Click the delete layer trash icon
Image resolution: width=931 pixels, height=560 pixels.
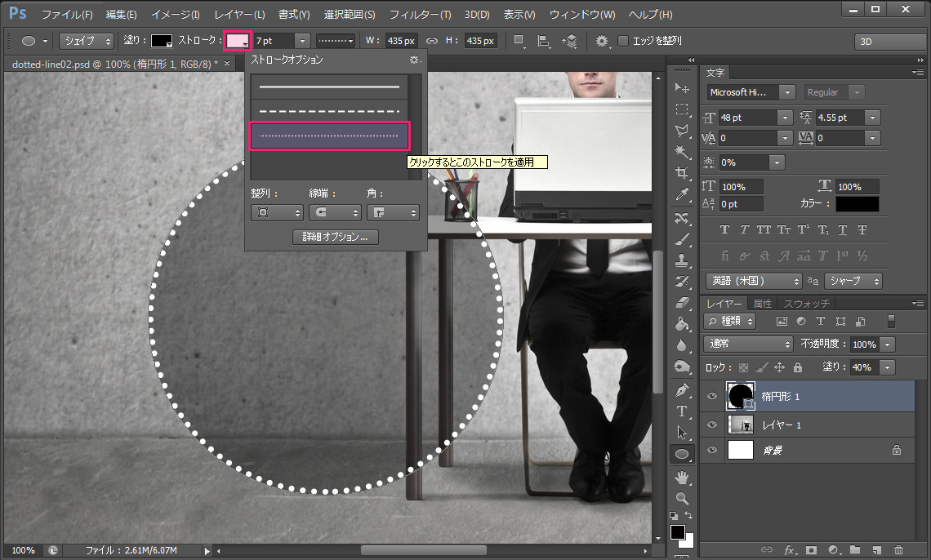[x=898, y=550]
